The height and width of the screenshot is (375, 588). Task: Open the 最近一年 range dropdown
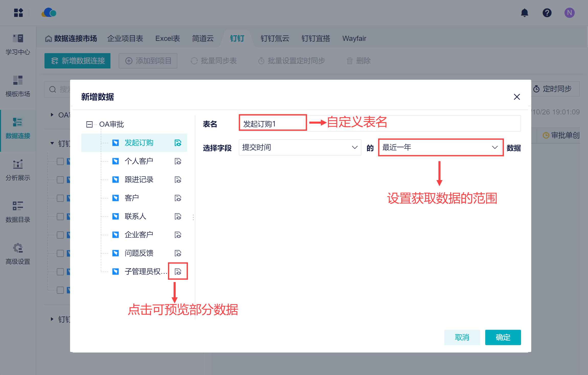pyautogui.click(x=440, y=147)
